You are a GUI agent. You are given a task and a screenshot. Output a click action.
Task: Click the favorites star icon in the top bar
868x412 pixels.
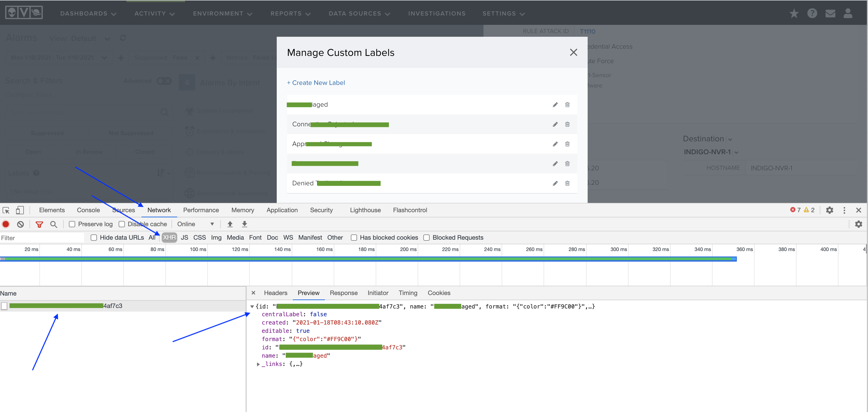click(x=794, y=13)
